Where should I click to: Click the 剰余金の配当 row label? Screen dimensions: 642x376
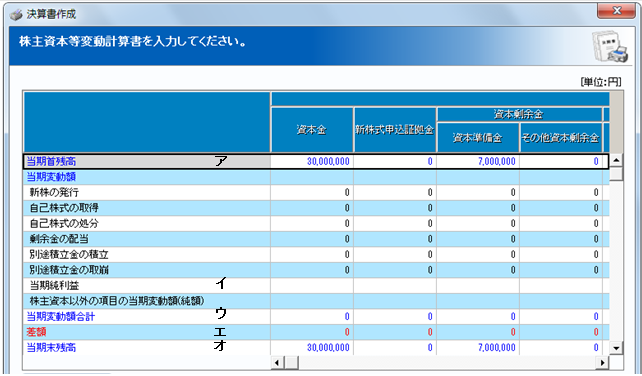tap(147, 239)
